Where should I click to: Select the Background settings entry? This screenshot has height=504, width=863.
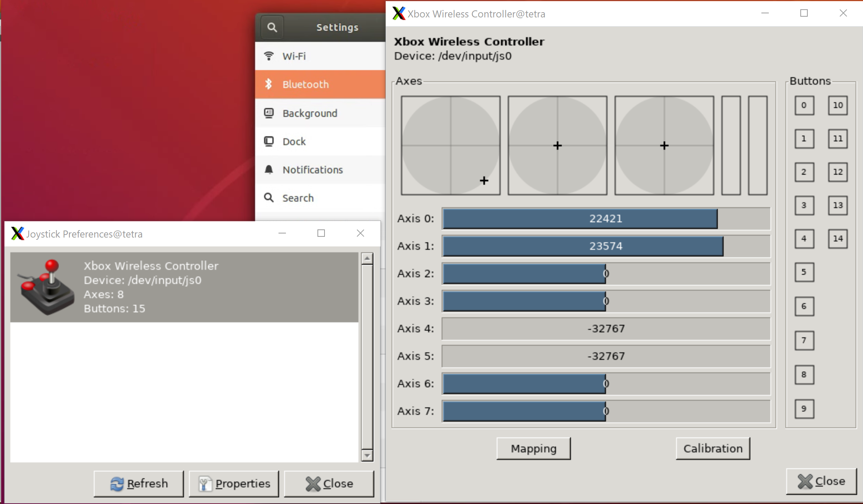point(310,113)
